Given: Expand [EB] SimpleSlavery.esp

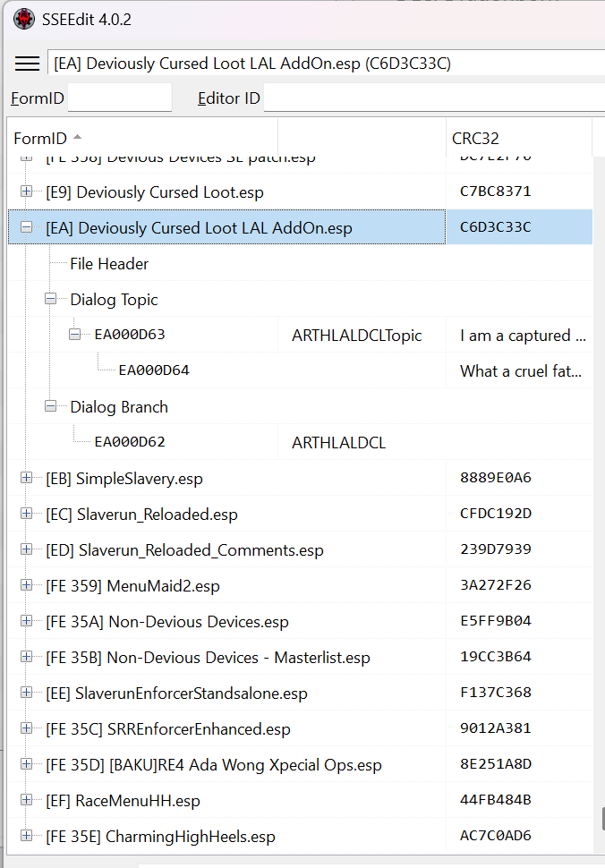Looking at the screenshot, I should pyautogui.click(x=26, y=478).
